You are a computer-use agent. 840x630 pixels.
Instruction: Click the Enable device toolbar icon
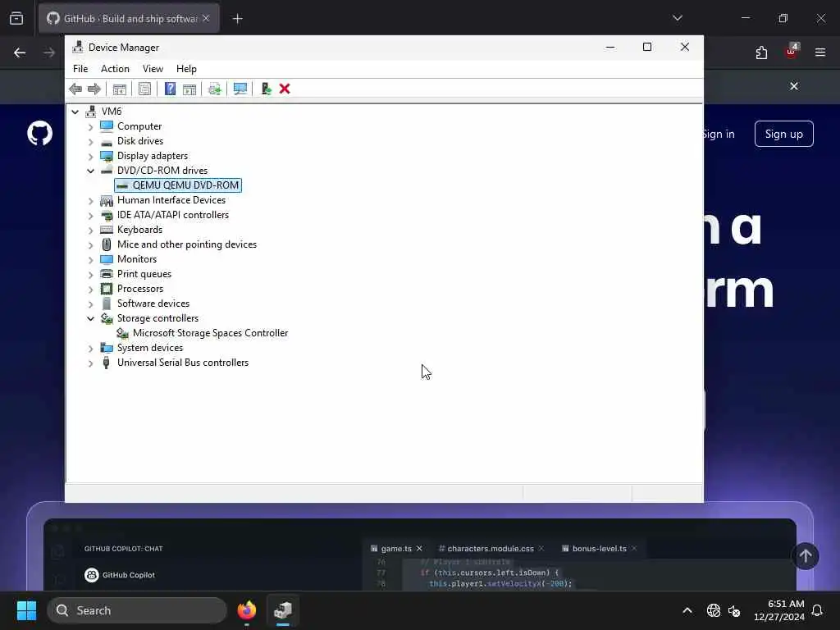click(266, 89)
